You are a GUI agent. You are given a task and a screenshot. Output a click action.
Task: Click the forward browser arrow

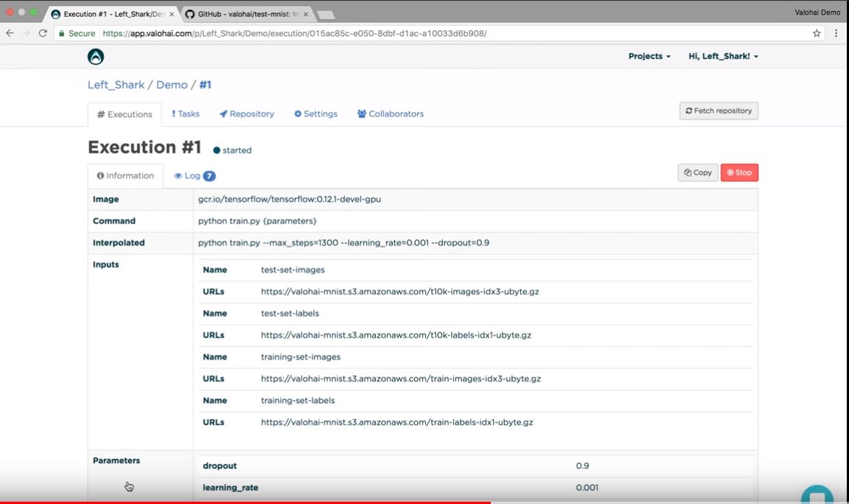pyautogui.click(x=26, y=33)
